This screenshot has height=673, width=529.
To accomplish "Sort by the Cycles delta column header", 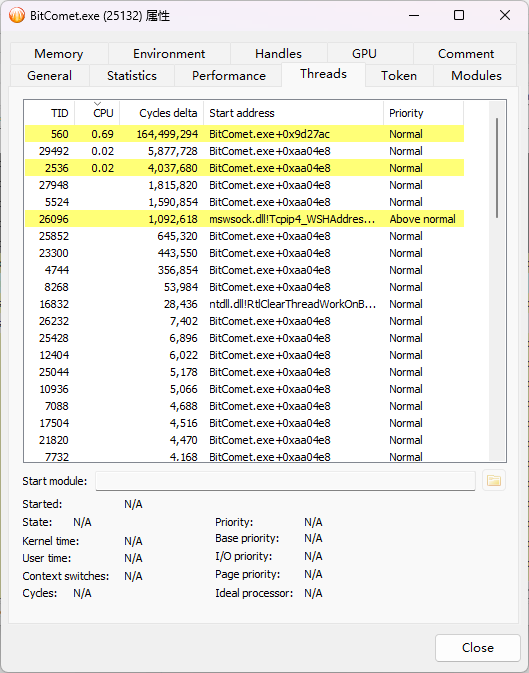I will 162,113.
